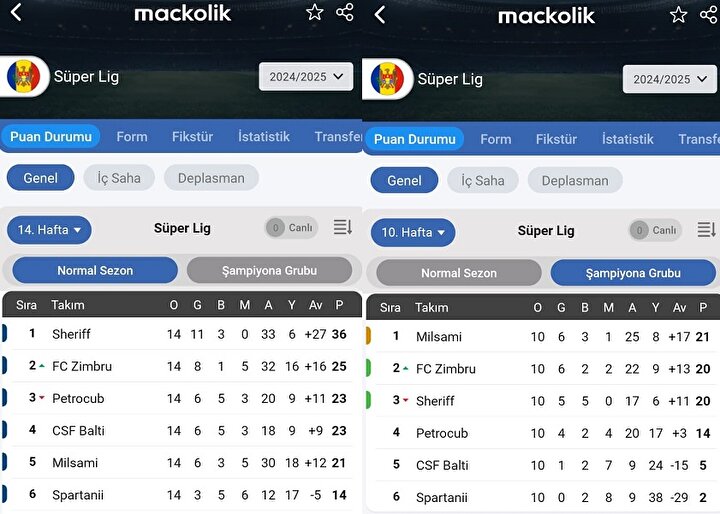
Task: Select Şampiyona Grubu in left panel
Action: pos(270,271)
